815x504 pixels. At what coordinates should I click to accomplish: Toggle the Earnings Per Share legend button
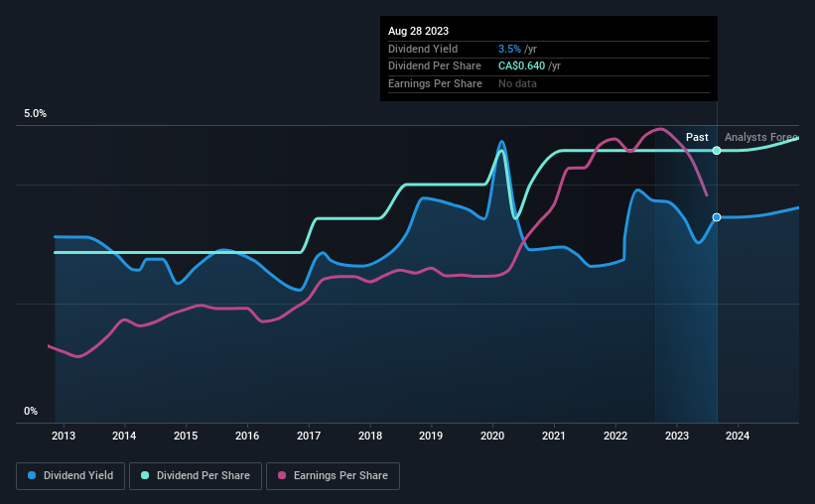pos(334,476)
